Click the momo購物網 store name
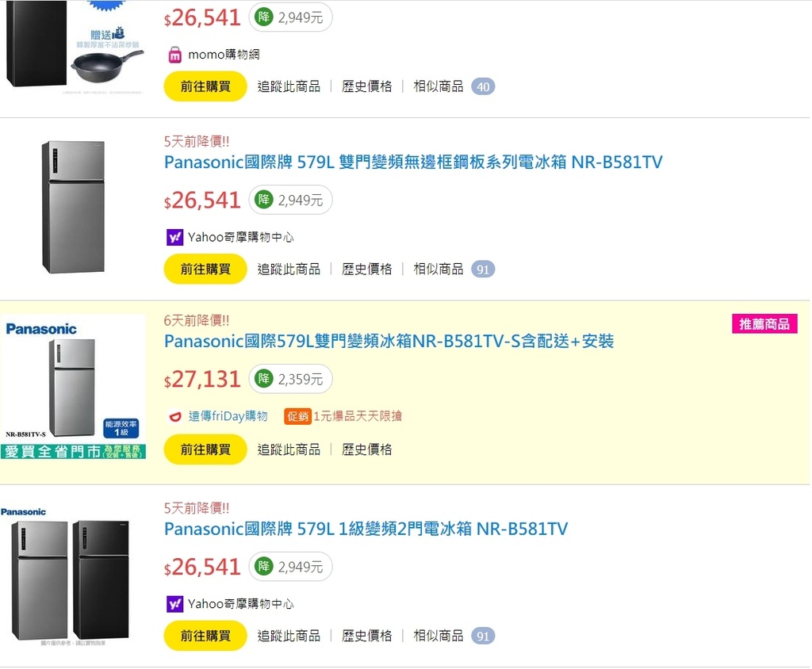 pyautogui.click(x=224, y=55)
